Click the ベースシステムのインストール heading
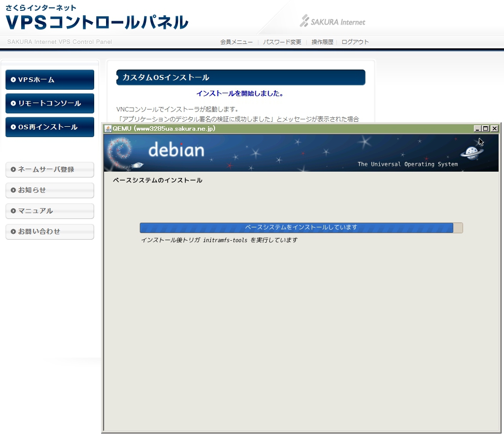The image size is (504, 435). point(157,181)
